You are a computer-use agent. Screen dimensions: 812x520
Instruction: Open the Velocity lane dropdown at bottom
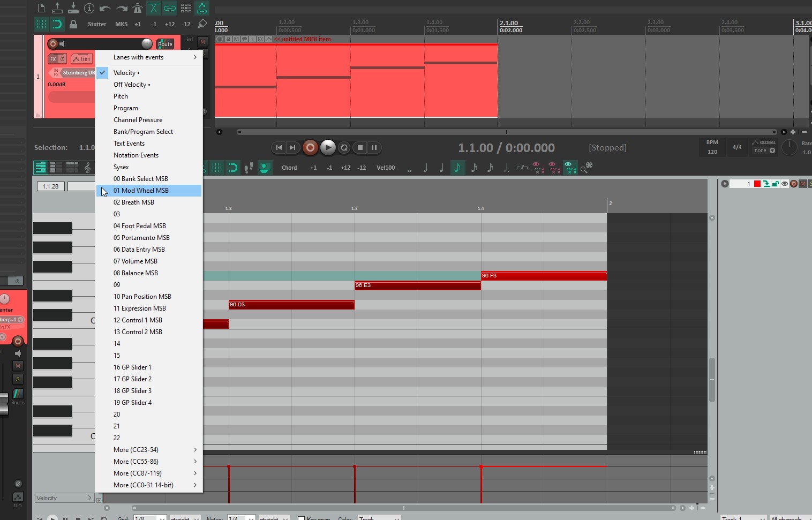[64, 498]
